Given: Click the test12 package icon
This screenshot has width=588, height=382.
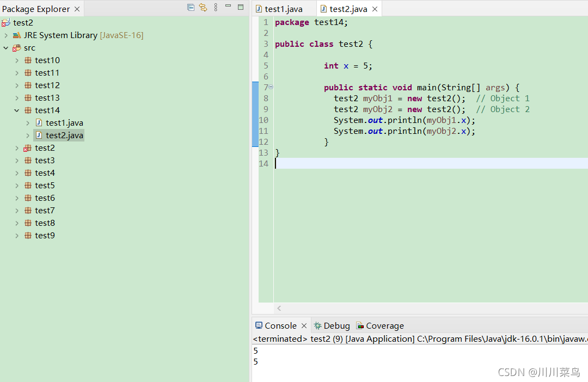Looking at the screenshot, I should pyautogui.click(x=28, y=85).
